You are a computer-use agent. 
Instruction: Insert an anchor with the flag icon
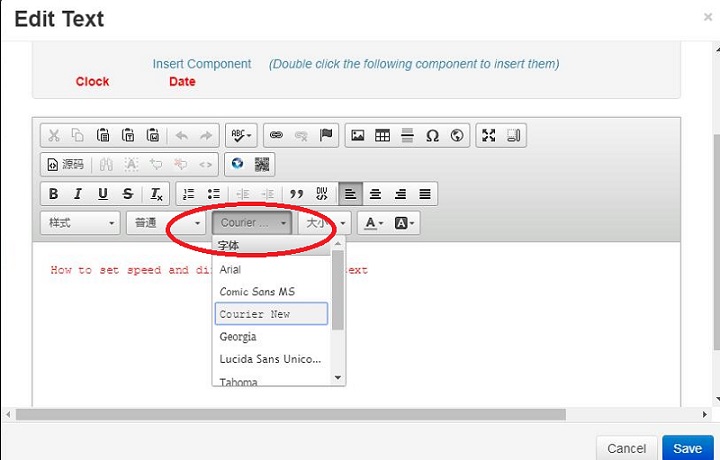(326, 136)
